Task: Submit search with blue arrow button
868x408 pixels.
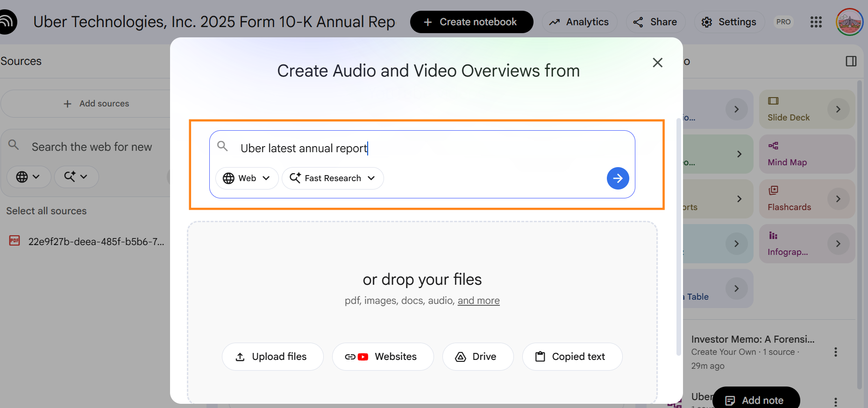Action: [618, 178]
